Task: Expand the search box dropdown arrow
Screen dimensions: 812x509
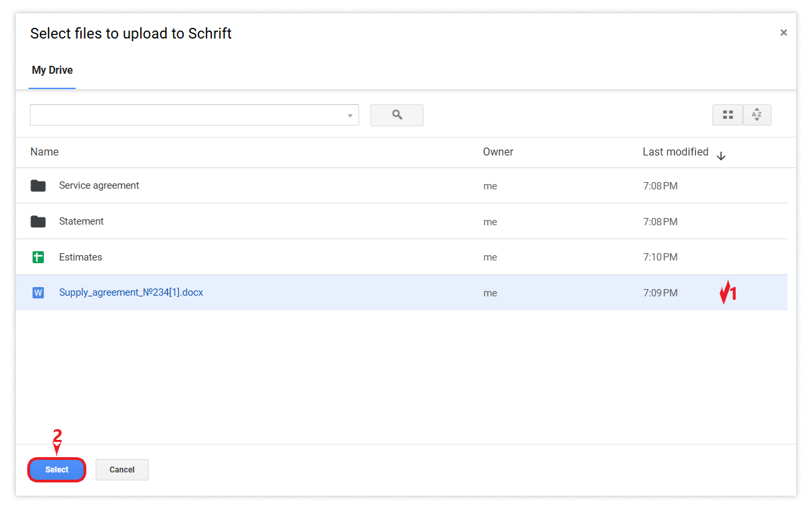Action: (x=350, y=116)
